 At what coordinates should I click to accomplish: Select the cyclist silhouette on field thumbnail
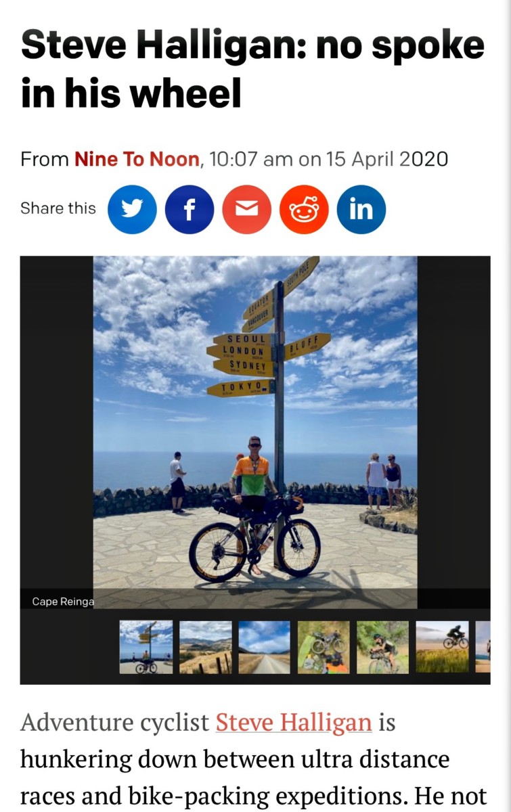[442, 647]
